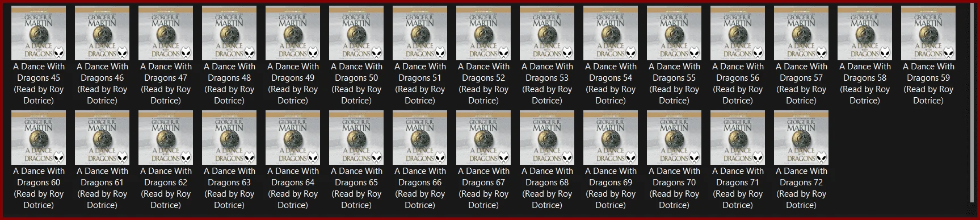Select A Dance With Dragons 56 cover icon
The width and height of the screenshot is (980, 220).
(738, 33)
